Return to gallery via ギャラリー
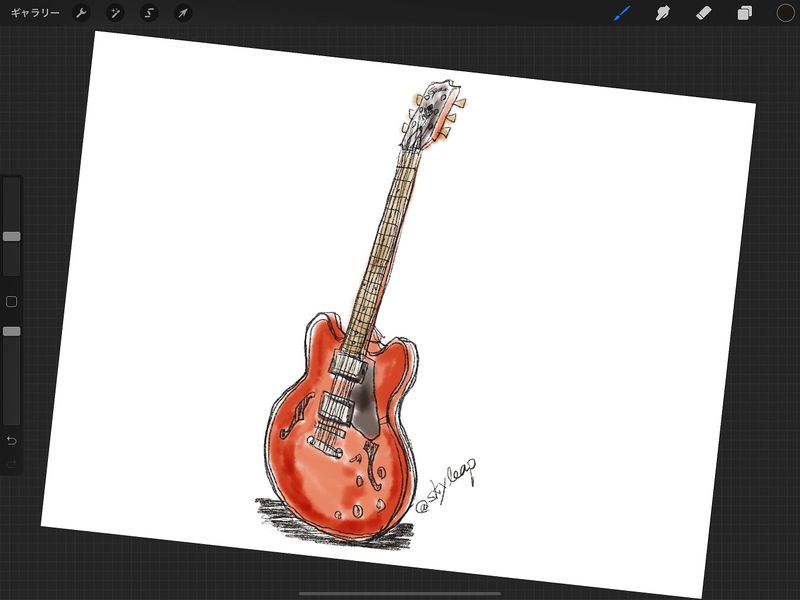800x600 pixels. pyautogui.click(x=35, y=14)
